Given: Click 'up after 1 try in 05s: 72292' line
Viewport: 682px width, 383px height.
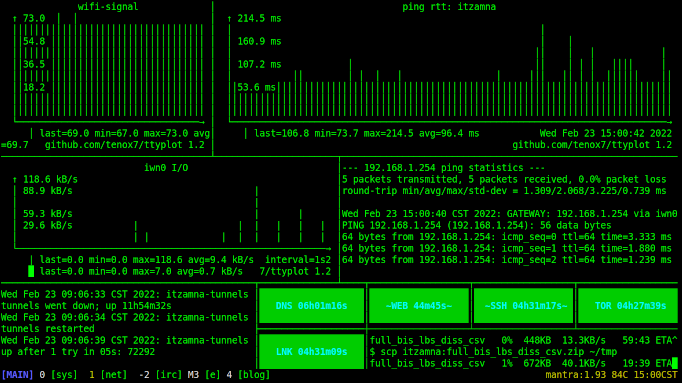Looking at the screenshot, I should click(78, 352).
